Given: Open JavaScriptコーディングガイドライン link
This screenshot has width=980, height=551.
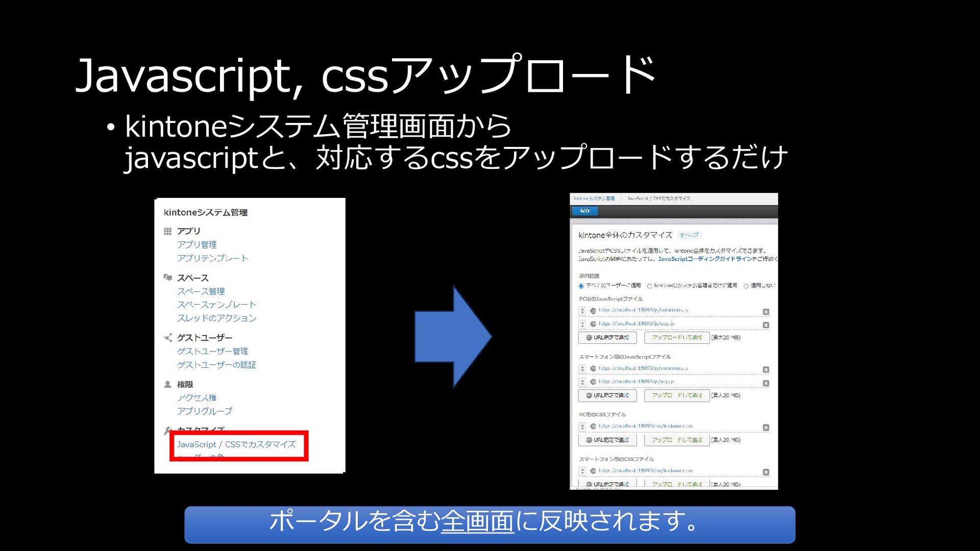Looking at the screenshot, I should click(704, 259).
